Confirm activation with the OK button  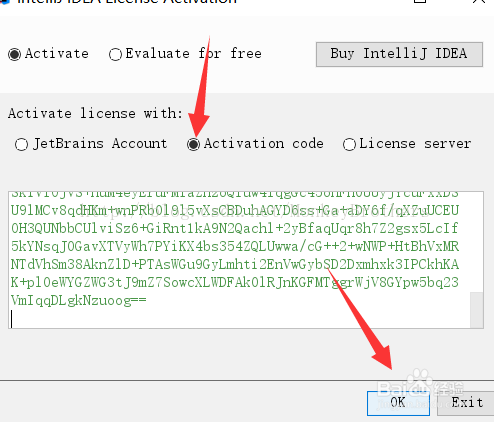(x=398, y=403)
